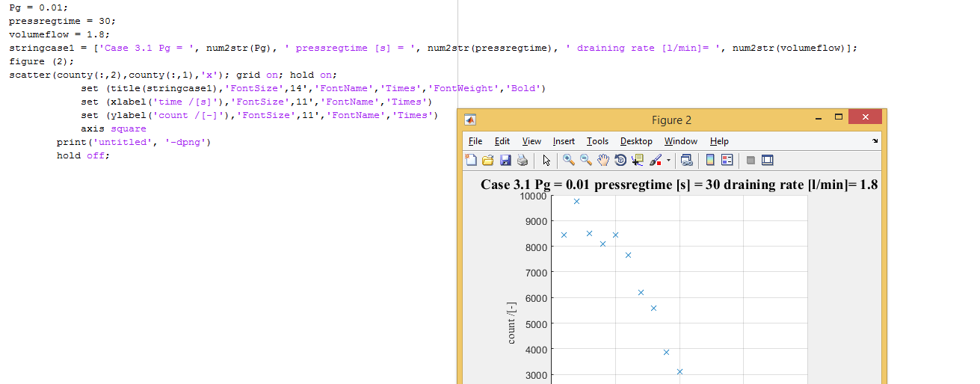The height and width of the screenshot is (384, 980).
Task: Enable the Rotate 3D tool
Action: [620, 160]
